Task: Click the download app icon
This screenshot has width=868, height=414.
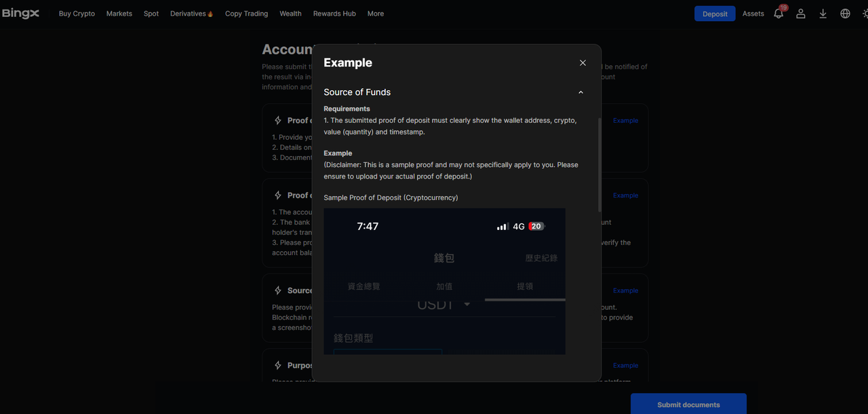Action: [x=823, y=14]
